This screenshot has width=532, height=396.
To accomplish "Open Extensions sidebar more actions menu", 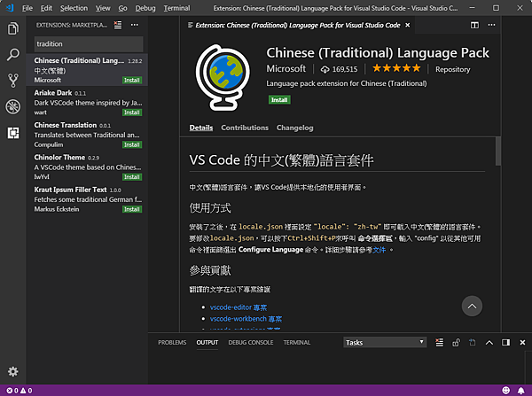I will click(135, 25).
